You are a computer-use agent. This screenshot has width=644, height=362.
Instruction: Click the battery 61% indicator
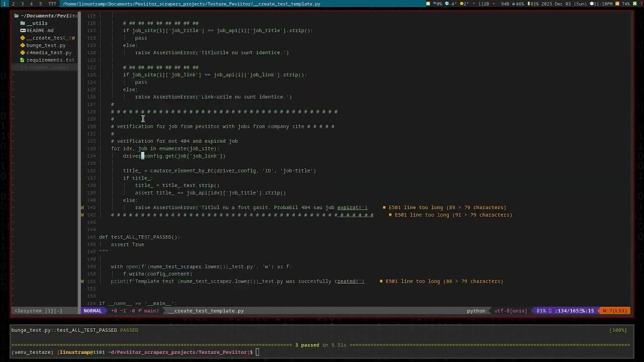532,4
